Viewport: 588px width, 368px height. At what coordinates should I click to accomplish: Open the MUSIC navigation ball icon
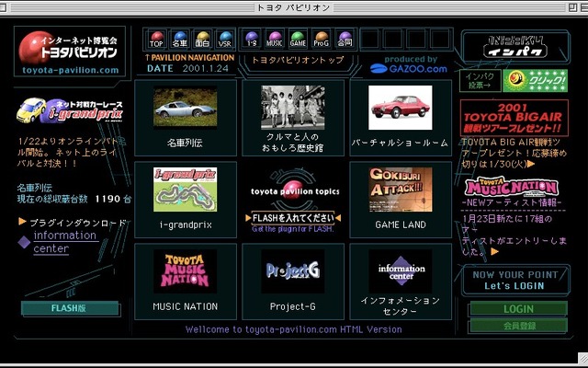(275, 39)
